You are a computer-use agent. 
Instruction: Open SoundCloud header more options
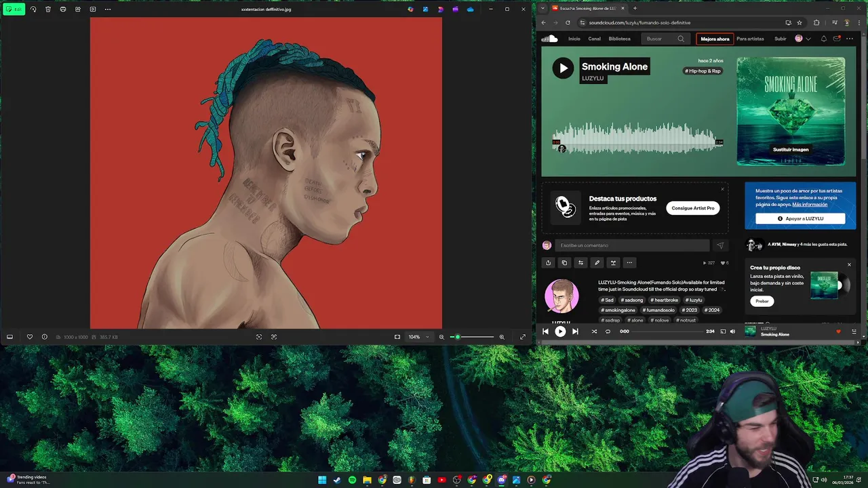(850, 39)
